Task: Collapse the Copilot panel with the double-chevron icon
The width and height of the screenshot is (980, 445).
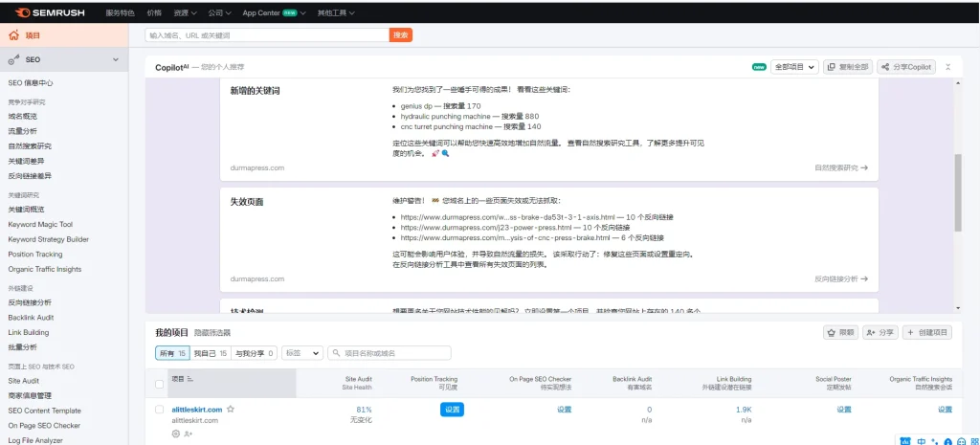Action: (x=947, y=67)
